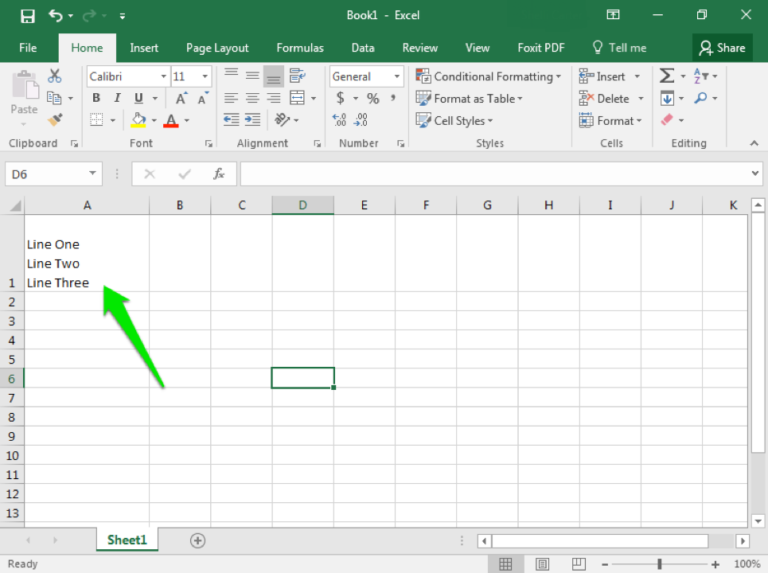Switch to the Formulas tab
Screen dimensions: 768x573
tap(300, 48)
